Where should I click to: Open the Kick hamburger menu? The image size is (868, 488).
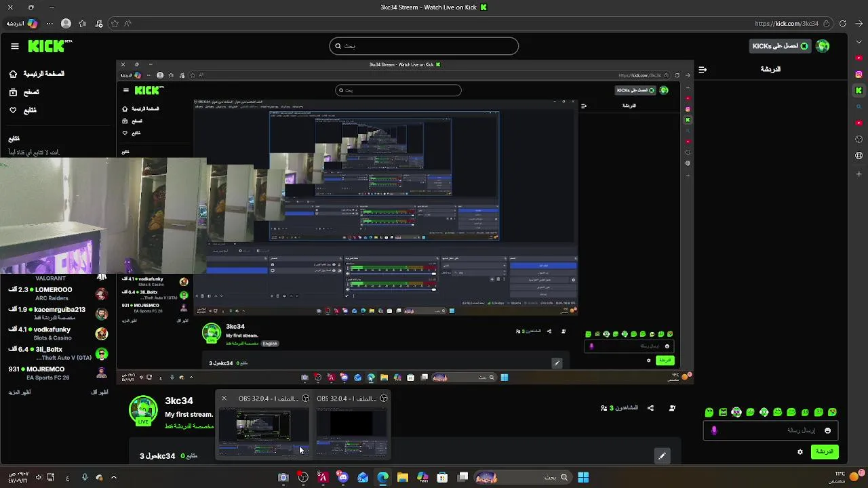click(x=15, y=46)
